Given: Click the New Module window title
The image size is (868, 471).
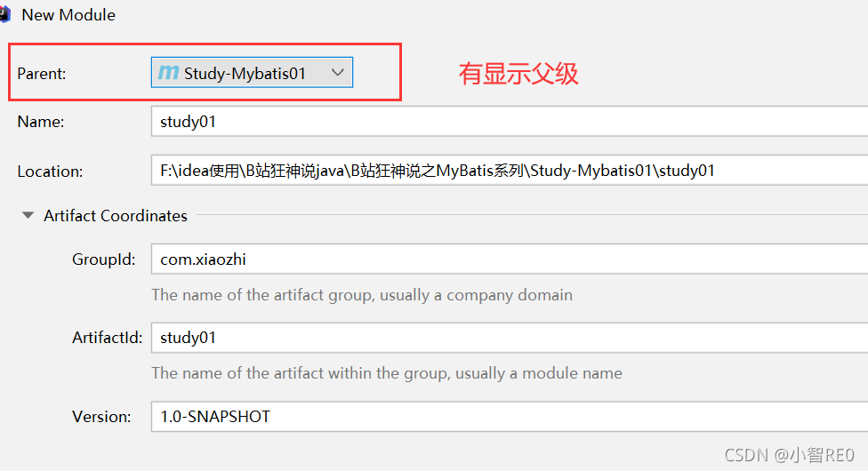Looking at the screenshot, I should coord(68,15).
